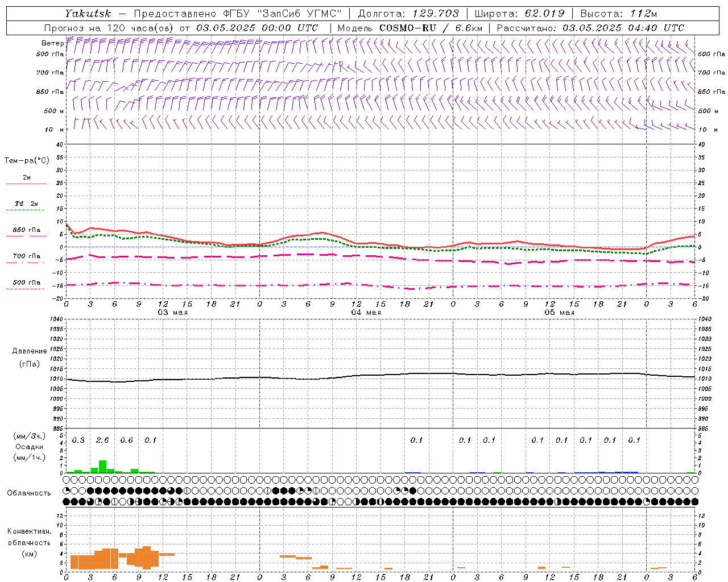The height and width of the screenshot is (582, 728).
Task: Click the Конвективн. convective cloud label
Action: click(x=29, y=531)
